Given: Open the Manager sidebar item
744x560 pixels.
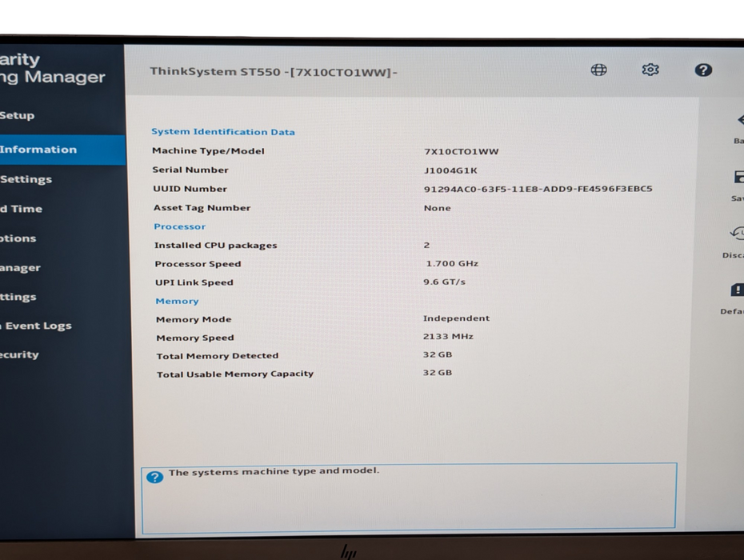Looking at the screenshot, I should 20,268.
